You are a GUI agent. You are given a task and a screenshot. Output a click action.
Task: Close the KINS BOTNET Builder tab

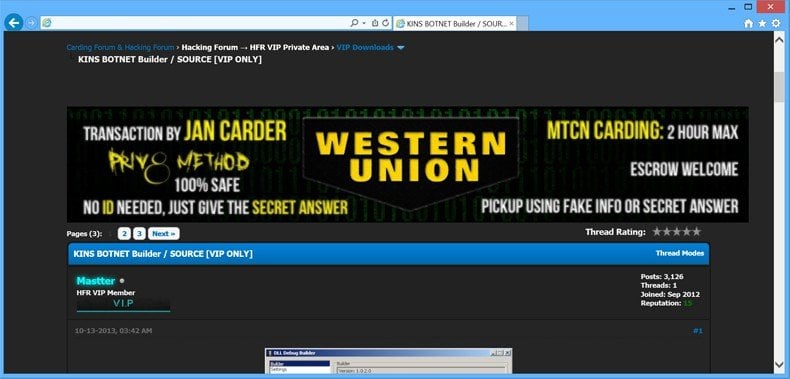(x=511, y=23)
